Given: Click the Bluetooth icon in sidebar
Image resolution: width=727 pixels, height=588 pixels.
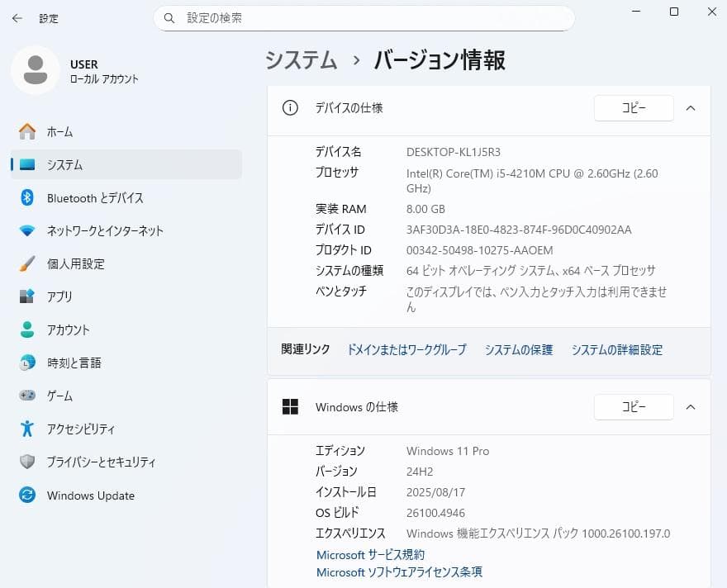Looking at the screenshot, I should (27, 197).
